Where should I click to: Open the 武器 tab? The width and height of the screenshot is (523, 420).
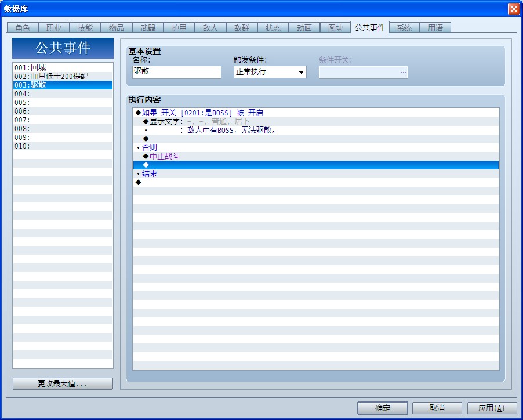pyautogui.click(x=148, y=28)
